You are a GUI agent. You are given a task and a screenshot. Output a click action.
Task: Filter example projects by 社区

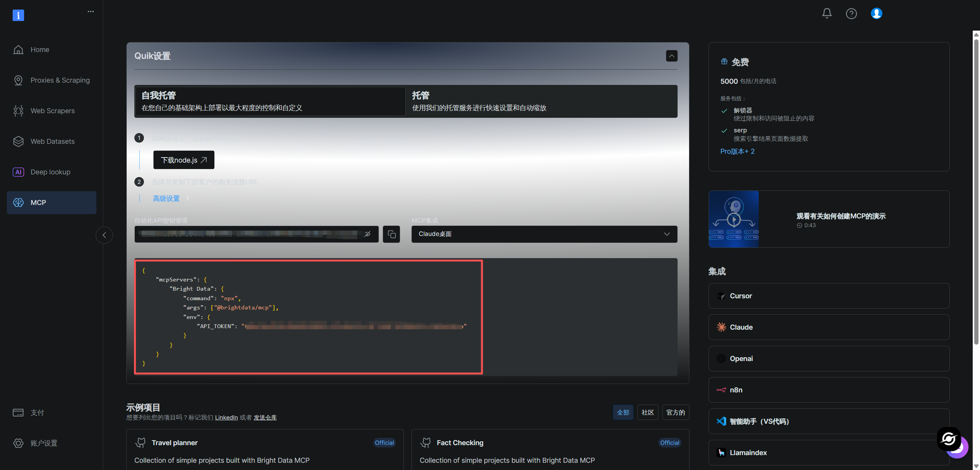(x=648, y=413)
